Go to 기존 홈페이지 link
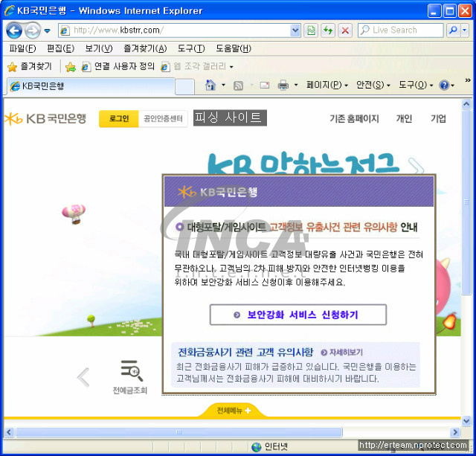Viewport: 476px width, 456px height. point(355,119)
